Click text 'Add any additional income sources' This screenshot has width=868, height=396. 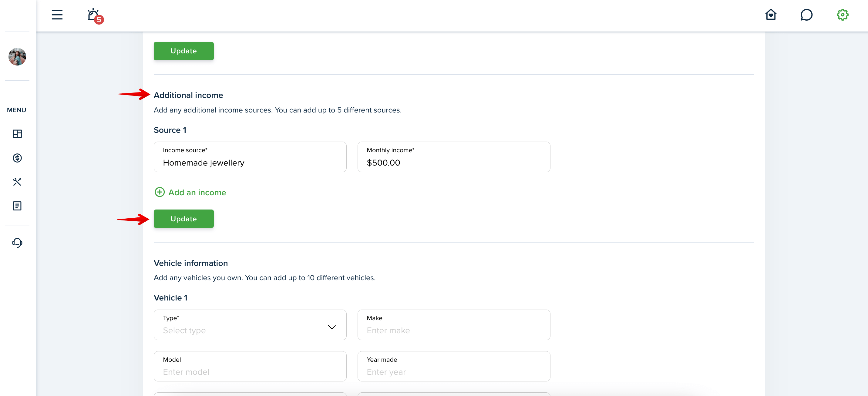[213, 110]
